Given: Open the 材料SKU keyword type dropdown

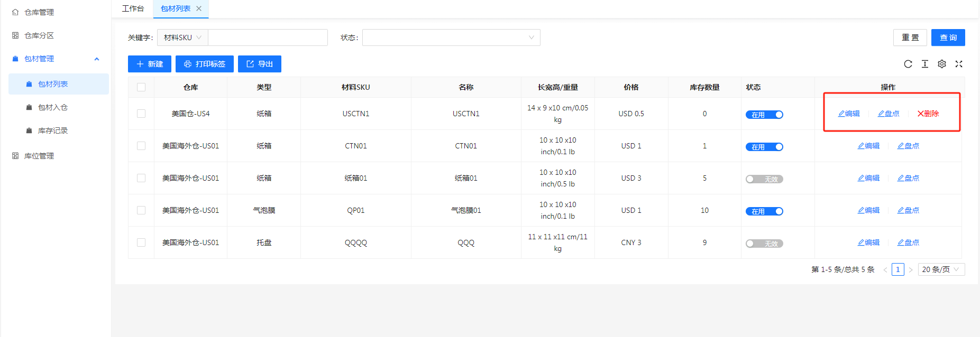Looking at the screenshot, I should tap(182, 38).
